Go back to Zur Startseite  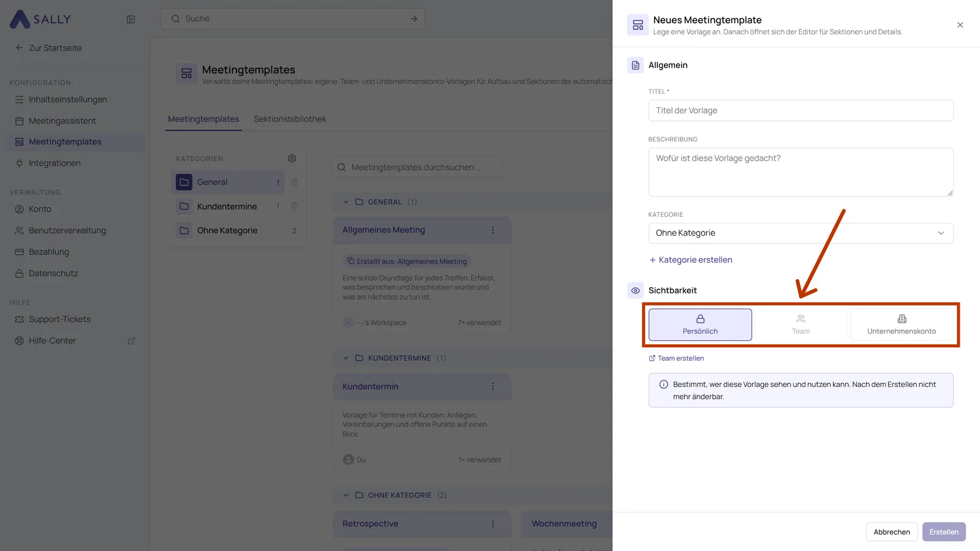pos(48,48)
